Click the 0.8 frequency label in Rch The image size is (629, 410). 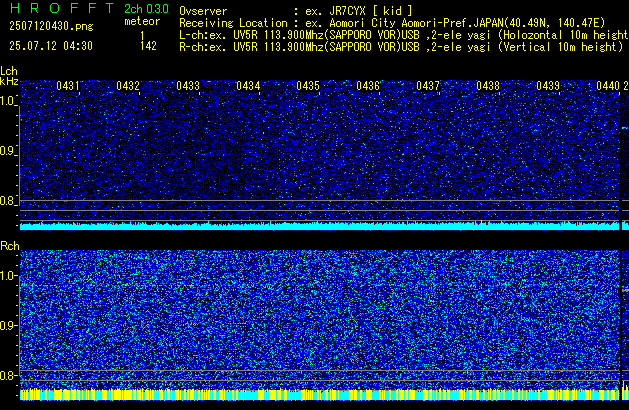coord(8,376)
